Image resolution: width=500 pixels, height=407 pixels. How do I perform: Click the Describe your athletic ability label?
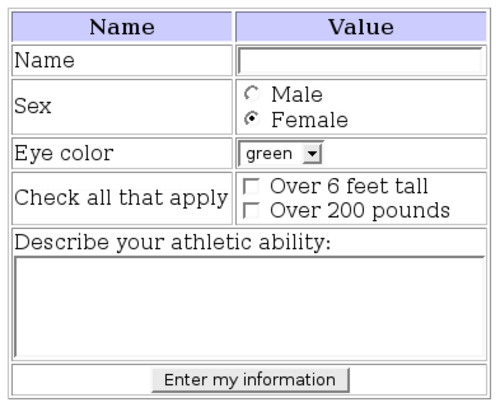[x=172, y=242]
